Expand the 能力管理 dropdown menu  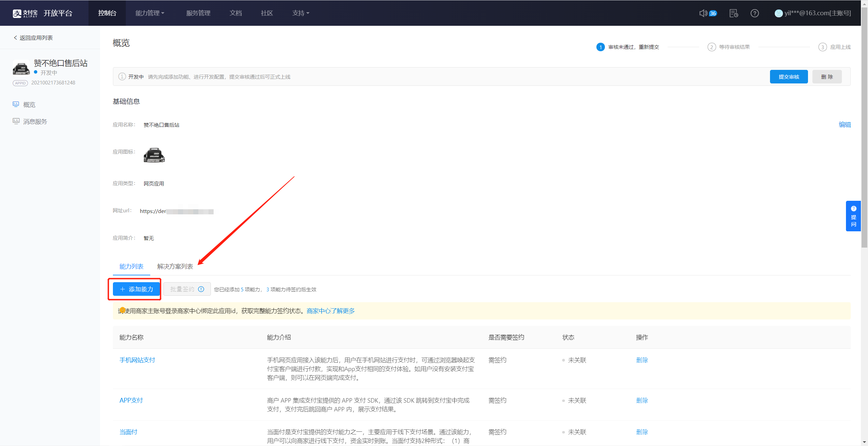click(x=150, y=13)
